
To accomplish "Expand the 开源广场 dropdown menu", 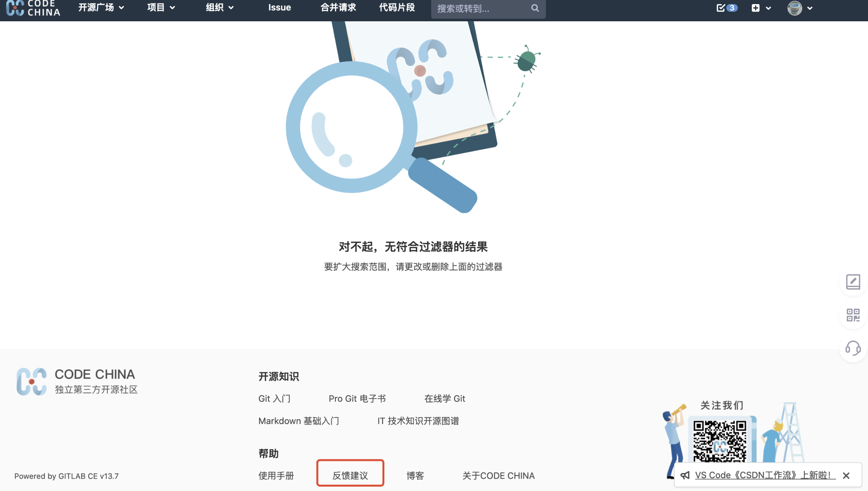I will pos(101,7).
